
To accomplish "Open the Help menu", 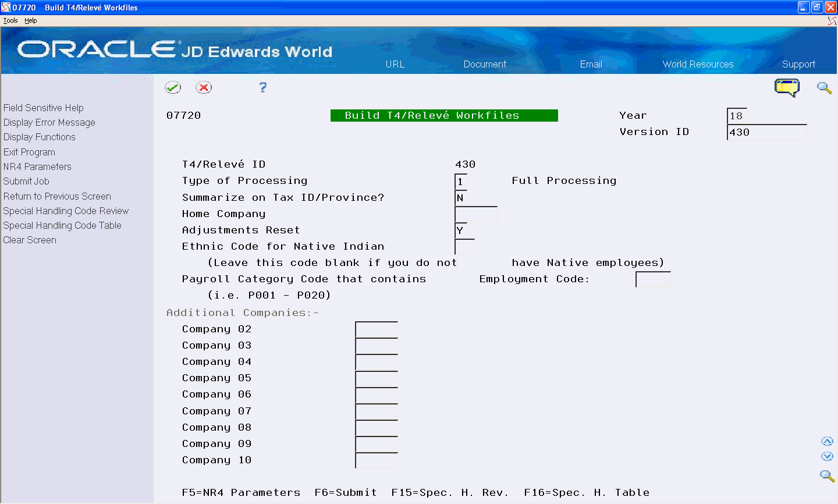I will [x=30, y=20].
